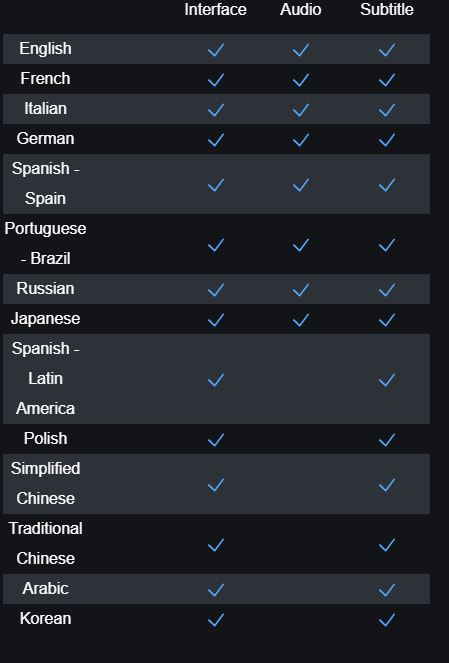Select the Japanese language label

[45, 318]
